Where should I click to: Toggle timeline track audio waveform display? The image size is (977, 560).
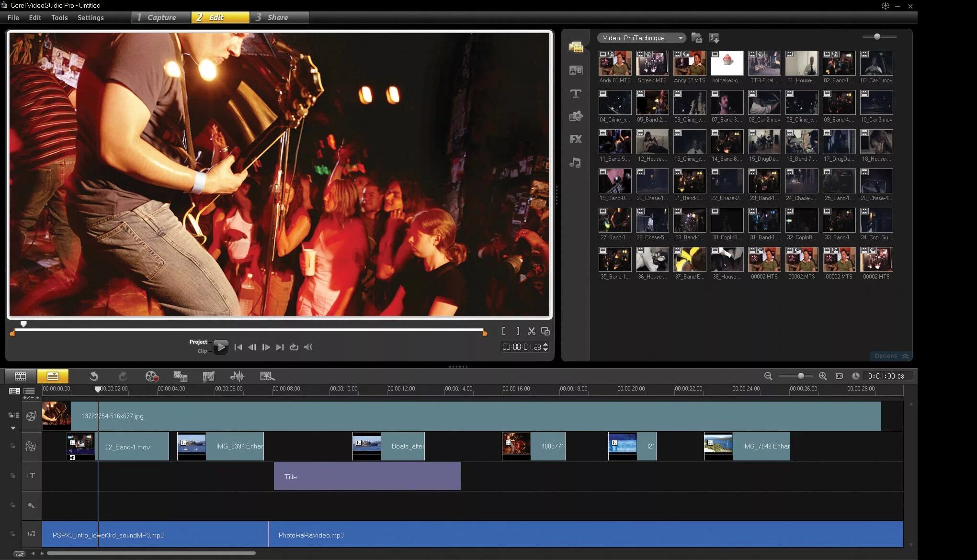[x=238, y=376]
